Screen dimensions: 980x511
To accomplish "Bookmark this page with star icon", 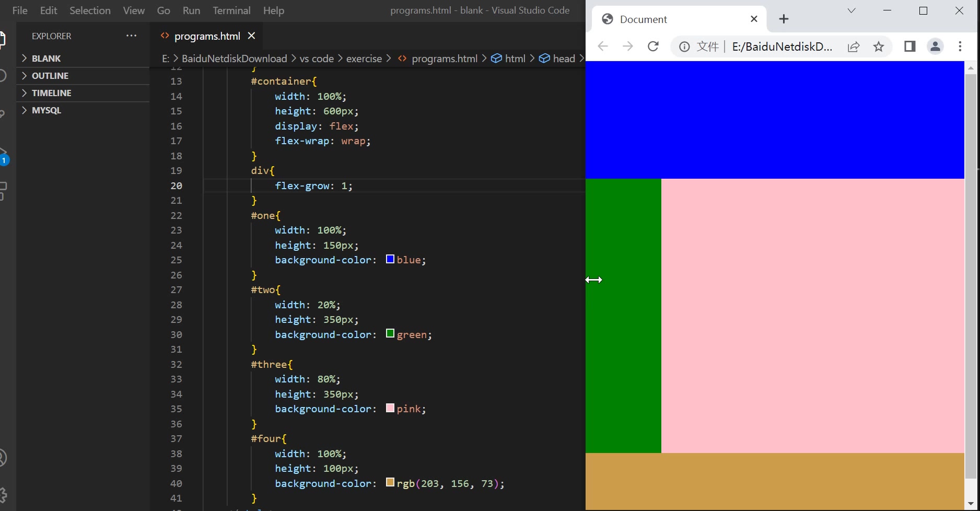I will (x=879, y=47).
